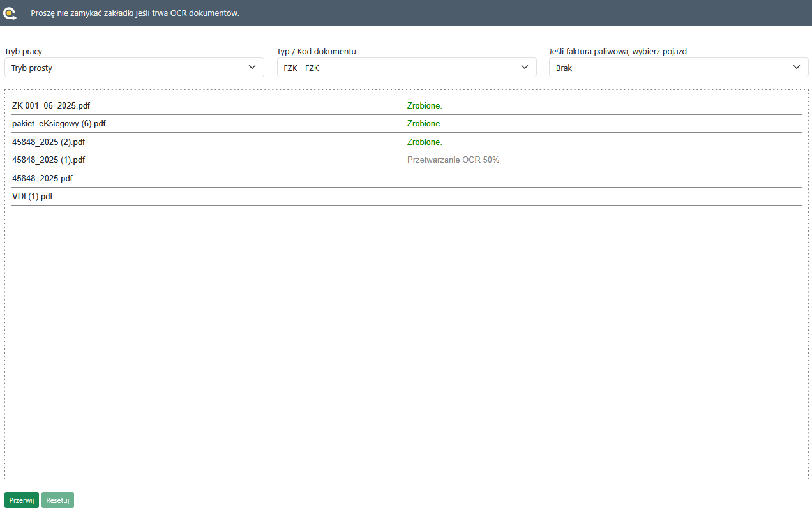812x517 pixels.
Task: Click the Resetuj button
Action: tap(57, 500)
